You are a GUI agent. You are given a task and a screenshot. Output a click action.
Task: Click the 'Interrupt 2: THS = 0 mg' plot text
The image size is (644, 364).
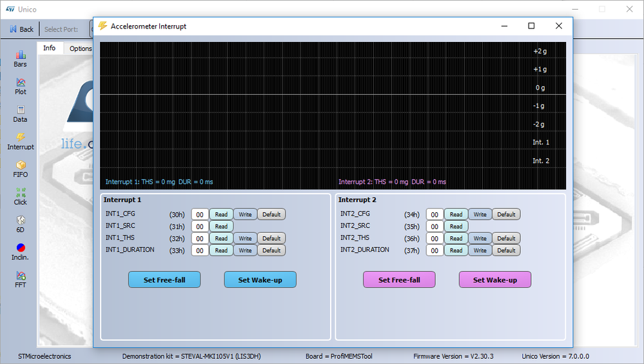373,182
